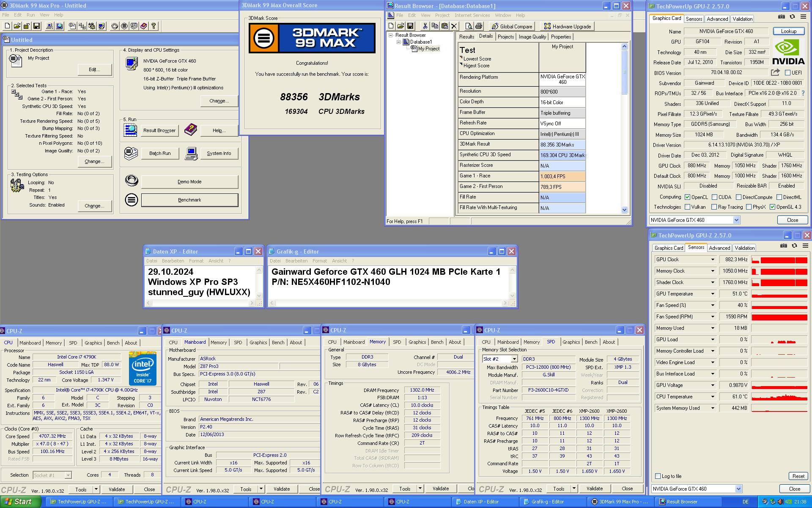Screen dimensions: 812x508
Task: Collapse the Database1 tree node
Action: [398, 42]
